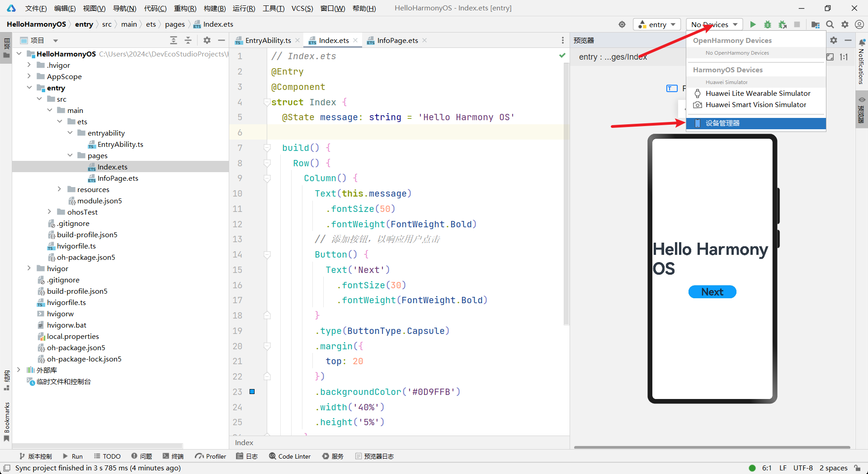Expand the 外部库 node
Screen dimensions: 868x474
[19, 370]
